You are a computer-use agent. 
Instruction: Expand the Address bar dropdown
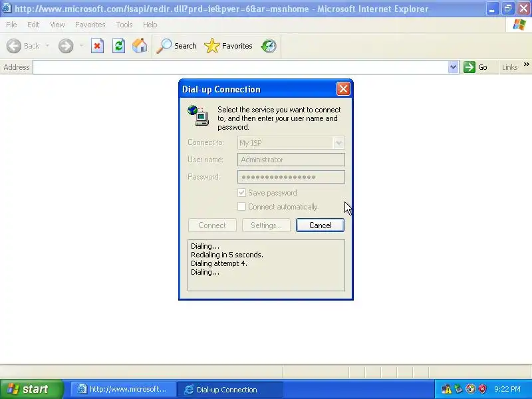pyautogui.click(x=453, y=67)
